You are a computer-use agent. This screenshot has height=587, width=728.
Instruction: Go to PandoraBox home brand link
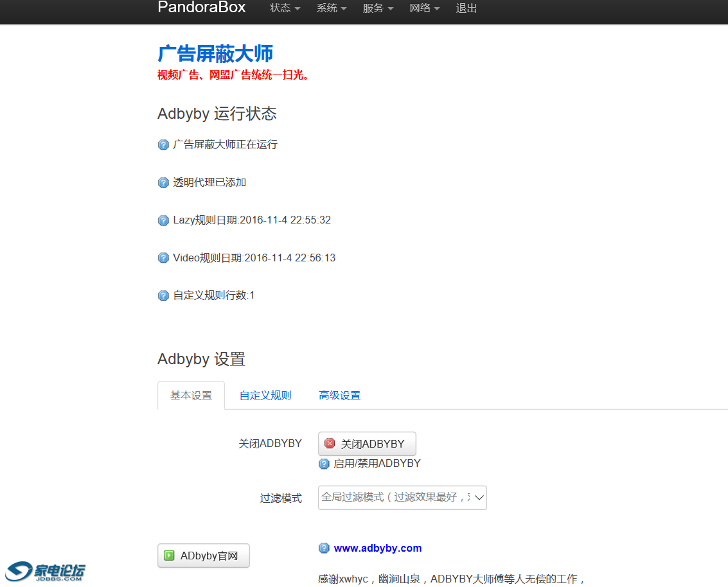click(x=202, y=8)
